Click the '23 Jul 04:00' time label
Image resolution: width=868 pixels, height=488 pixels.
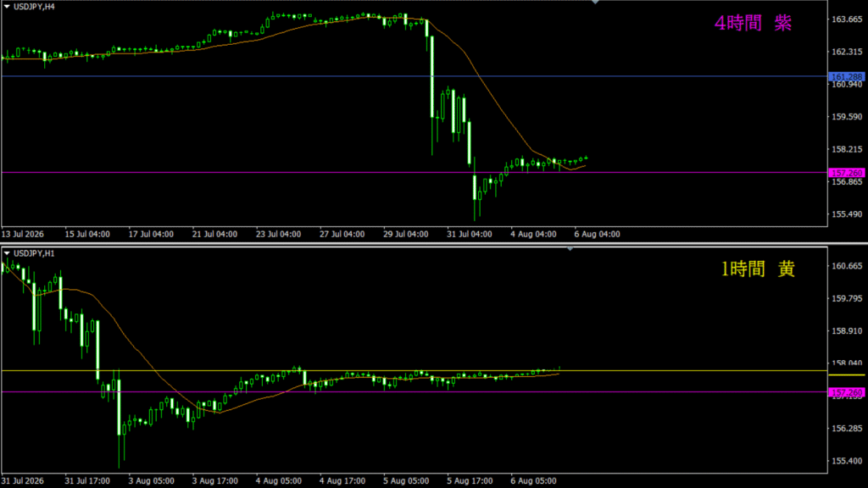tap(278, 235)
